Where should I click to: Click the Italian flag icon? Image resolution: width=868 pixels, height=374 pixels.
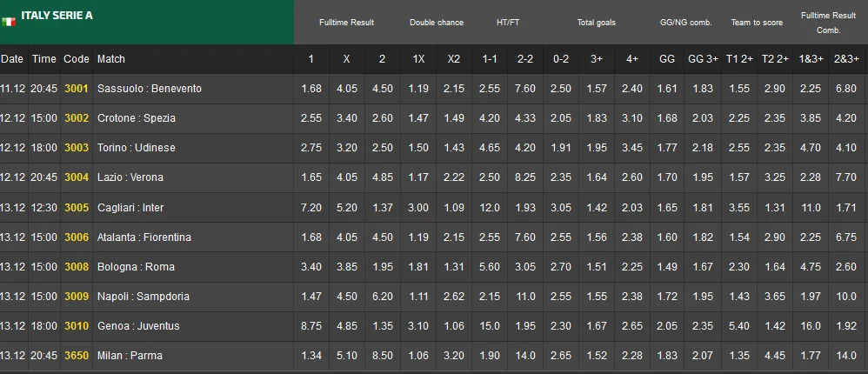(9, 21)
